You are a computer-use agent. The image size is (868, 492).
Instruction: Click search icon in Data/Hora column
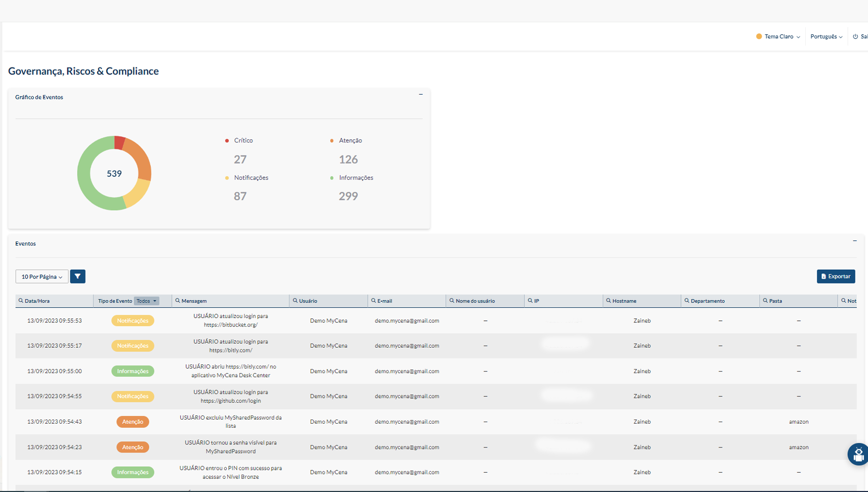[21, 301]
